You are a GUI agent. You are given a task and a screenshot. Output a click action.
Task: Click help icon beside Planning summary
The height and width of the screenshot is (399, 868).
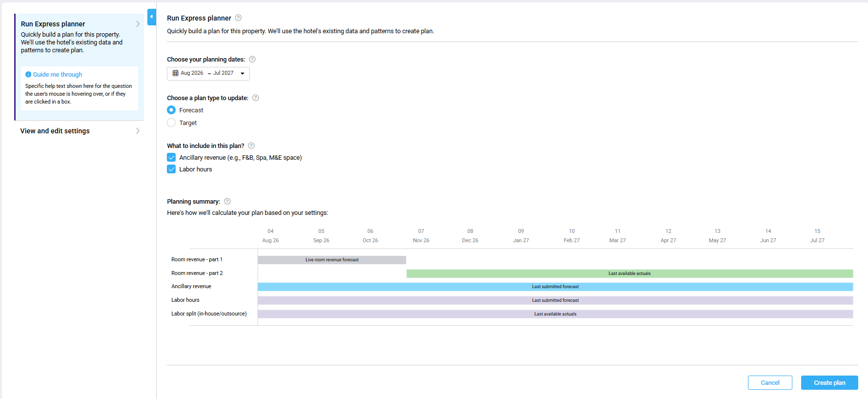pos(227,202)
